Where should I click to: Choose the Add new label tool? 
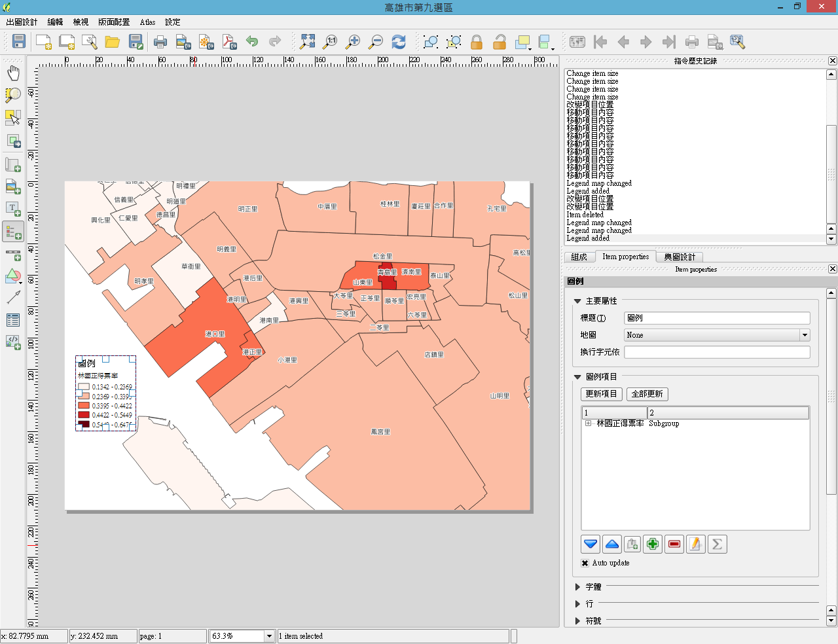[x=13, y=209]
